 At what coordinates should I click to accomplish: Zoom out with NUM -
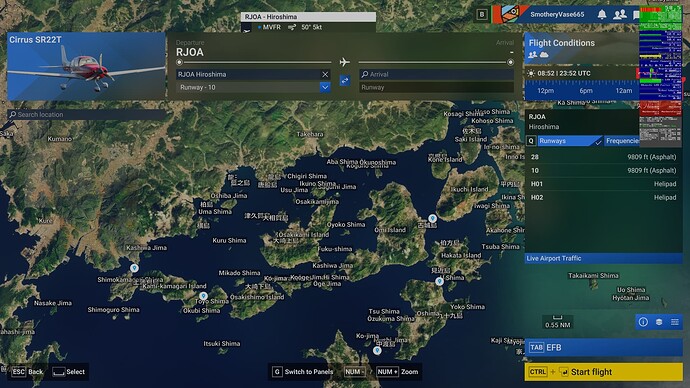pos(355,372)
